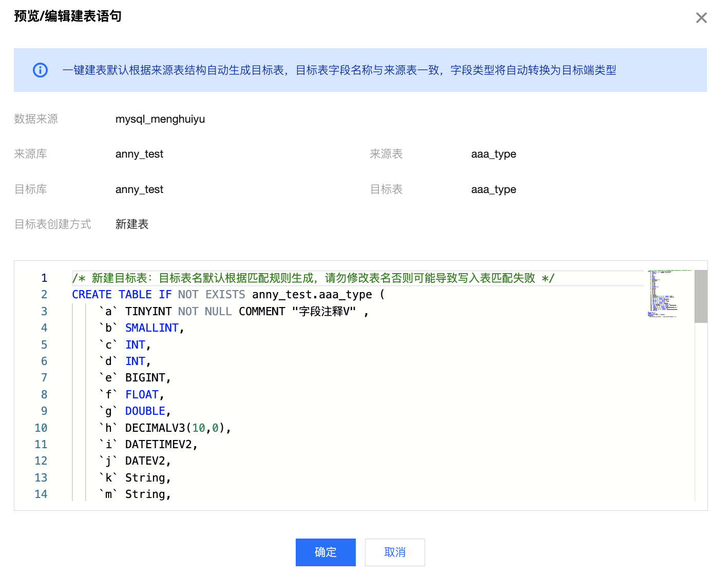728x575 pixels.
Task: Click the 目标表创建方式 label
Action: 53,224
